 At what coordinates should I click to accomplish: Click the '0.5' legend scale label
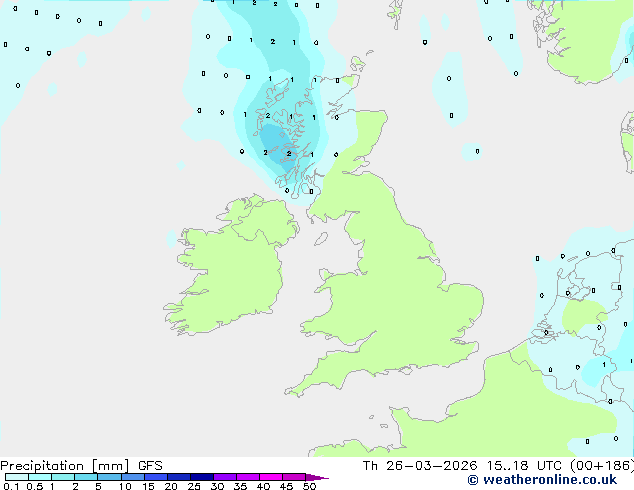35,486
